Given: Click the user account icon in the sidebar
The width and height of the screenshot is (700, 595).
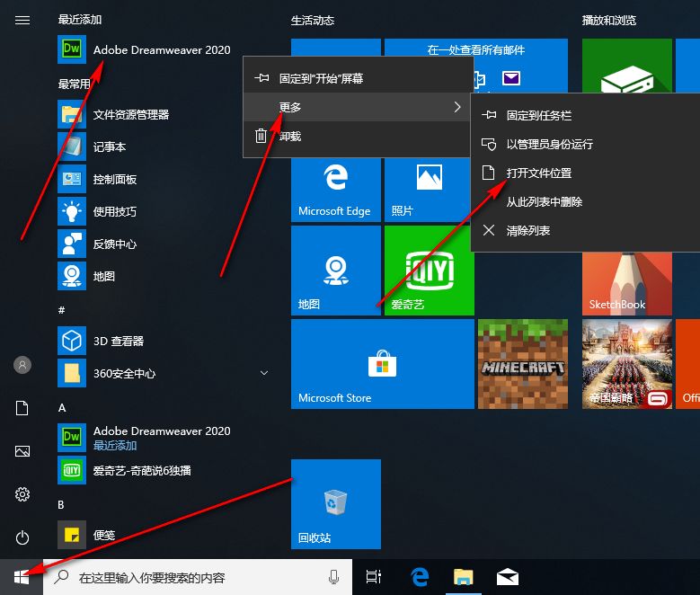Looking at the screenshot, I should click(22, 365).
